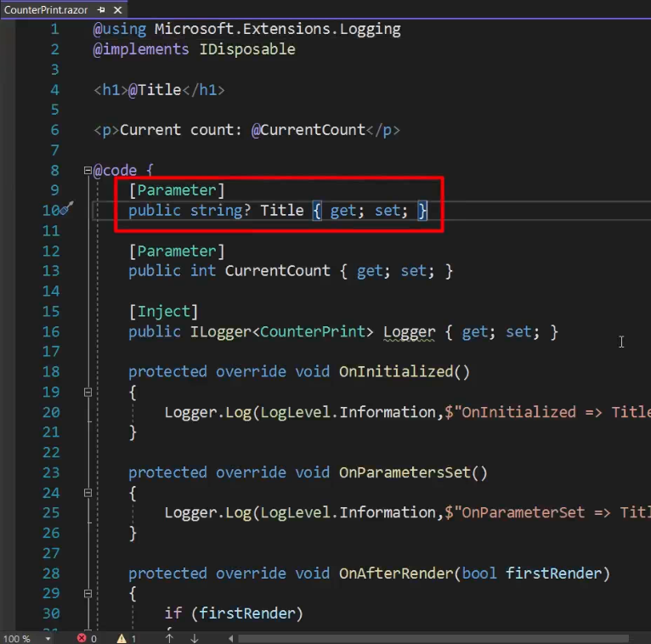
Task: Click @Title inside the h1 tag
Action: [155, 89]
